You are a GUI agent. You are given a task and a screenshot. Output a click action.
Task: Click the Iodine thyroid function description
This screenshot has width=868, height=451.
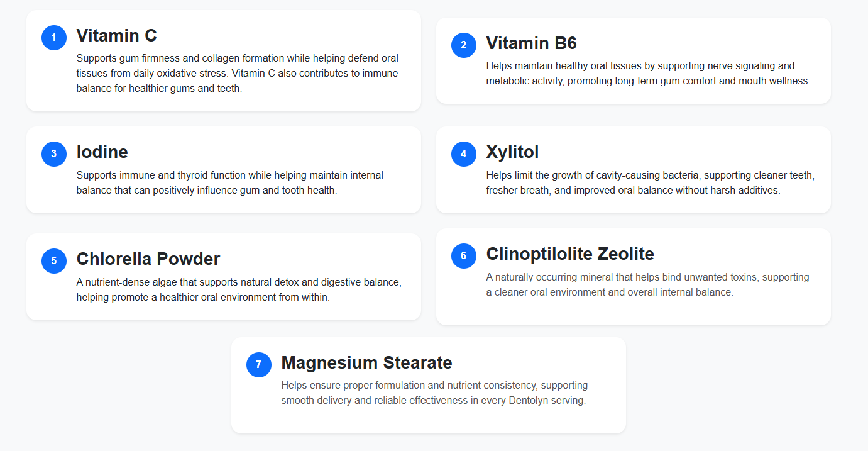pyautogui.click(x=230, y=182)
